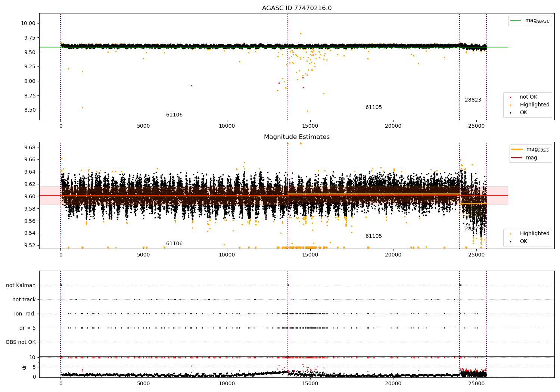Click the 5000 x-tick under the top plot
The image size is (560, 392).
pos(144,126)
